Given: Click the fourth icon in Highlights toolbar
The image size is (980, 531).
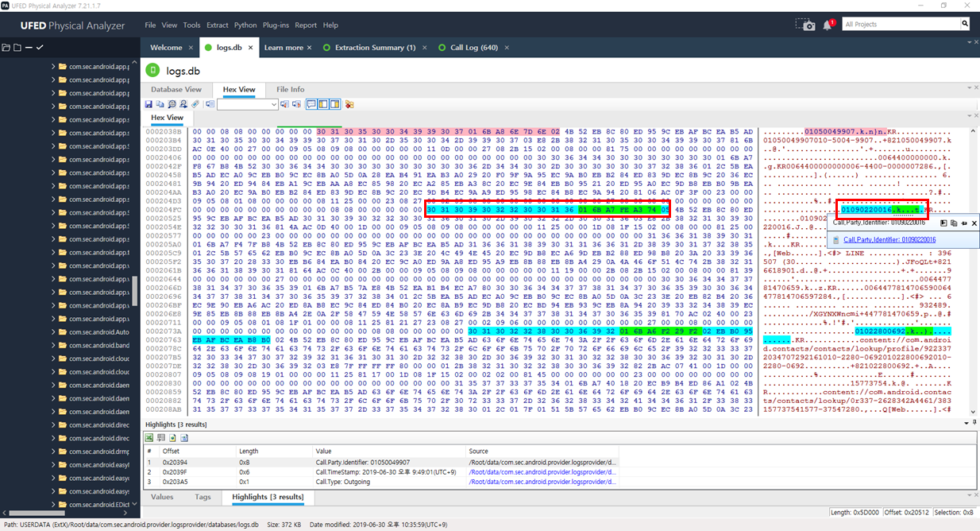Looking at the screenshot, I should click(x=183, y=438).
